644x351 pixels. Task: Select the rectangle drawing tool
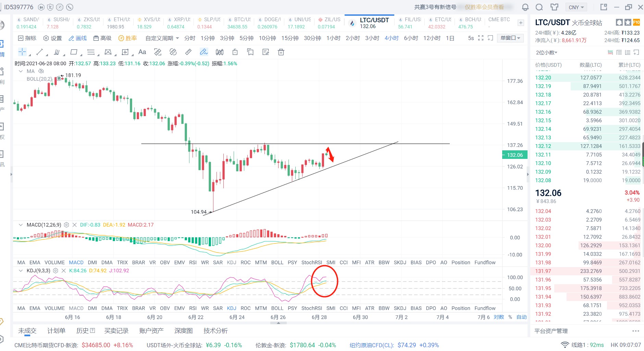tap(73, 52)
